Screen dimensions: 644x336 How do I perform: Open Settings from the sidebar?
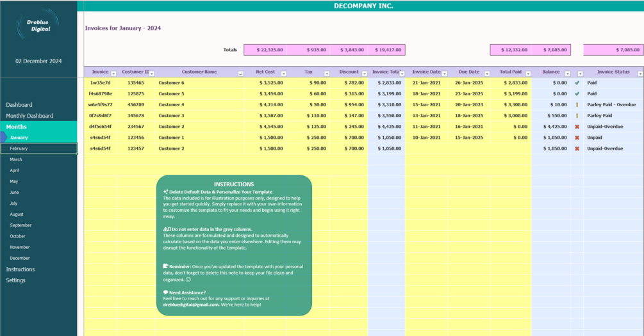(x=15, y=280)
